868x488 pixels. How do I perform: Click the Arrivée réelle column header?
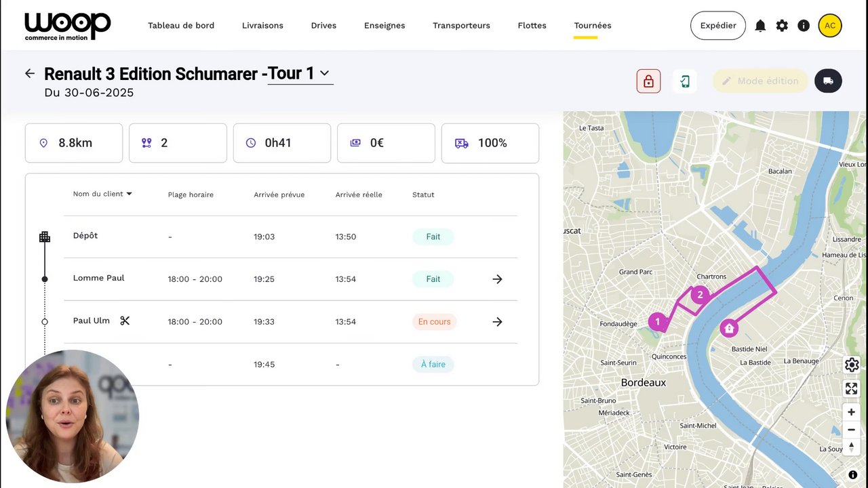coord(359,195)
